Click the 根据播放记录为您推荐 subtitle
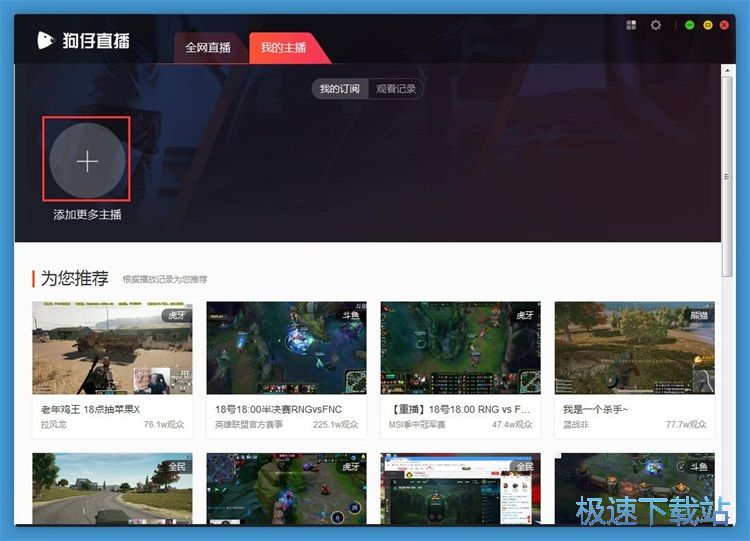The image size is (750, 541). tap(165, 279)
